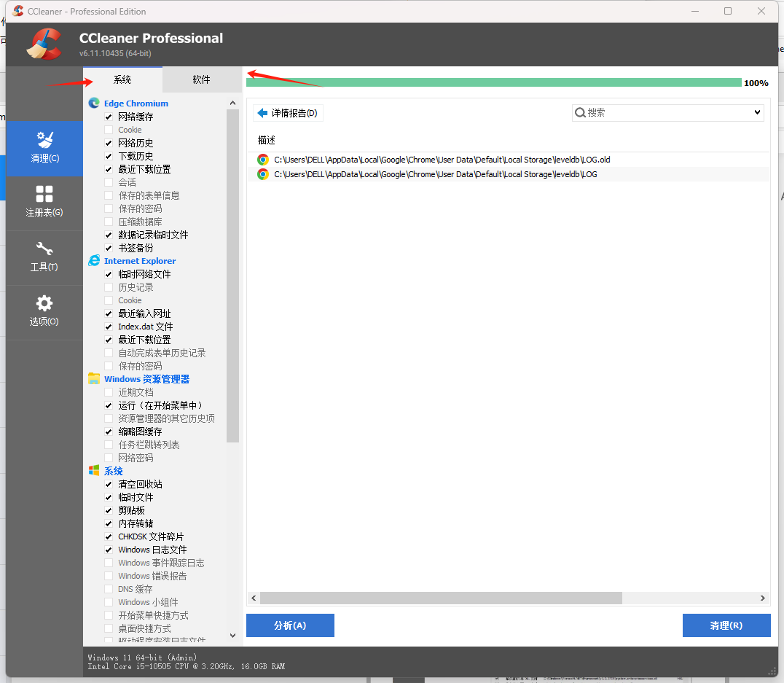
Task: Click the Windows 资源管理器 folder icon
Action: 94,379
